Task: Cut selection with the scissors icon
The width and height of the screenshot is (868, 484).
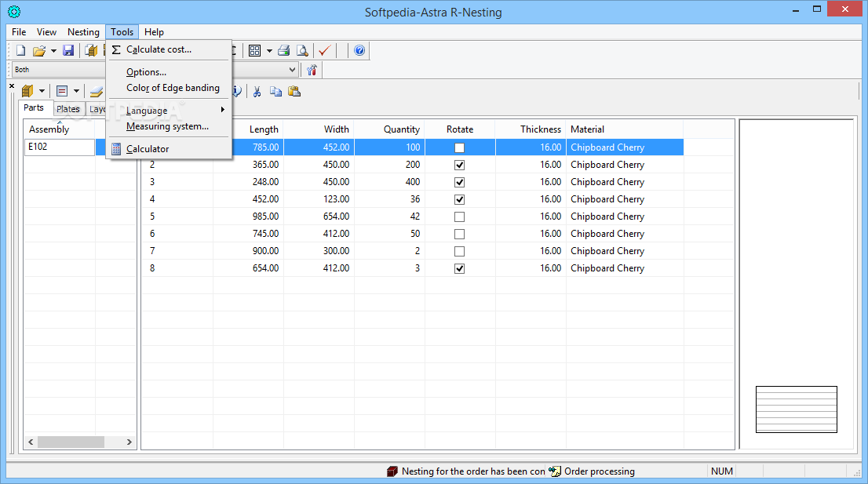Action: [257, 91]
